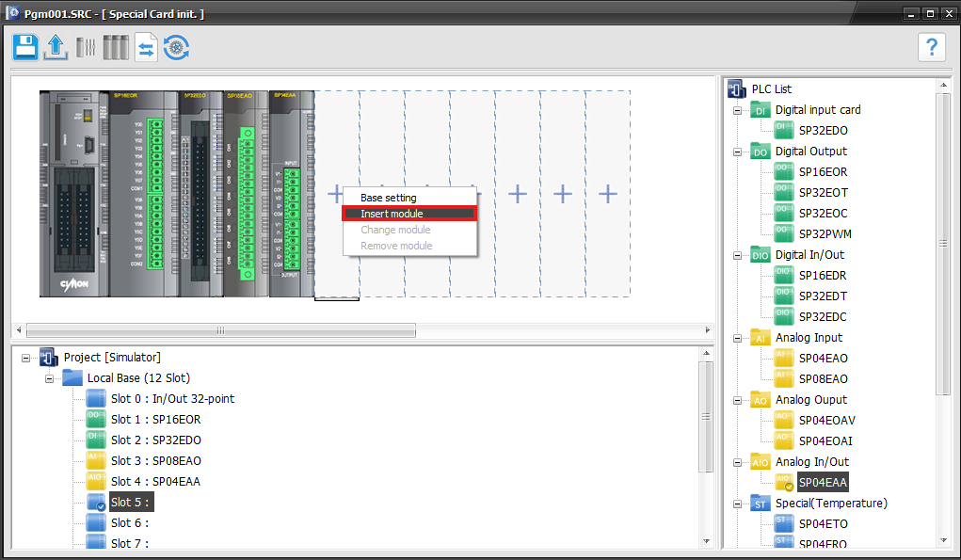
Task: Select the SP32EDC in/out module icon
Action: click(x=783, y=316)
